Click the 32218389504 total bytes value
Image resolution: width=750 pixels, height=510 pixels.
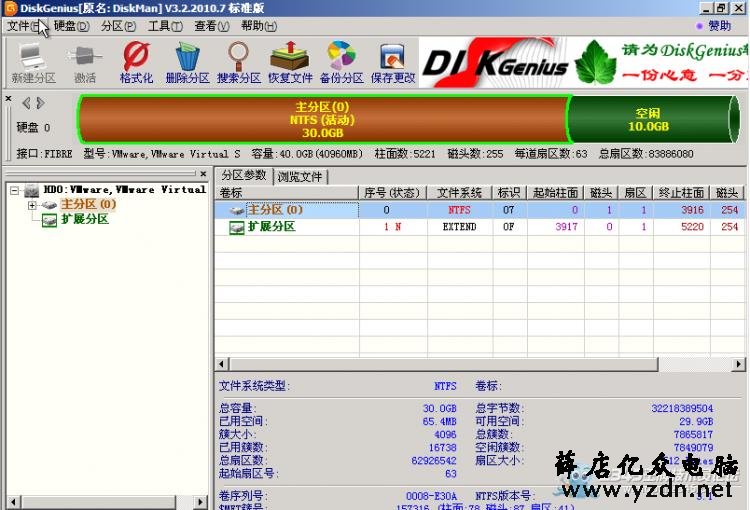[682, 409]
